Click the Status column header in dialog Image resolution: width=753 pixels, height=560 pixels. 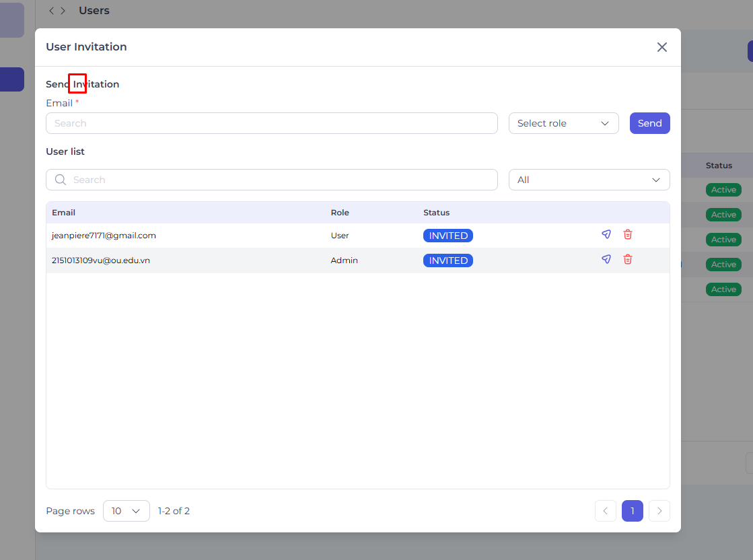[436, 212]
